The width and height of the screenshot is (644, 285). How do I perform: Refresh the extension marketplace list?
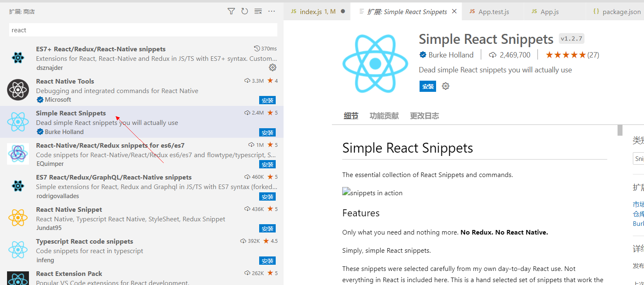pyautogui.click(x=244, y=11)
